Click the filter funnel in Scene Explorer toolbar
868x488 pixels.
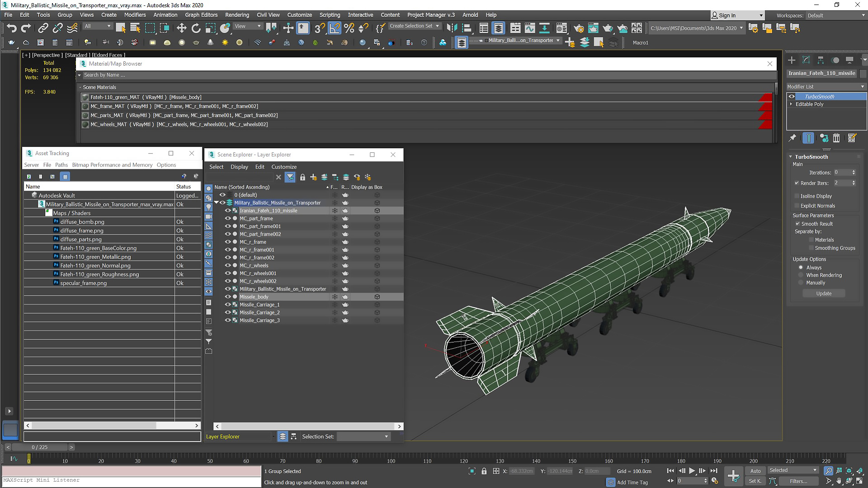click(x=290, y=177)
